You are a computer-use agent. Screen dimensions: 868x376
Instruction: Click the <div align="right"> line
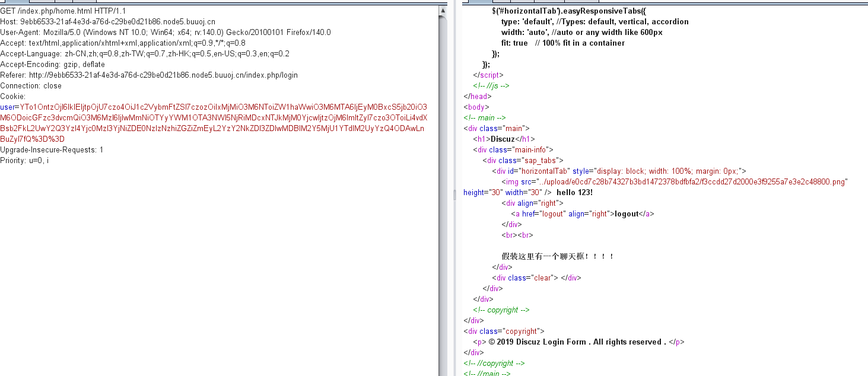tap(532, 203)
